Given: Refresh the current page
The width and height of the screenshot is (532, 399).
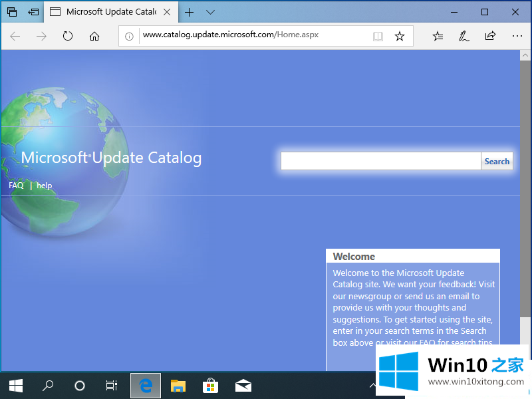Looking at the screenshot, I should [68, 36].
